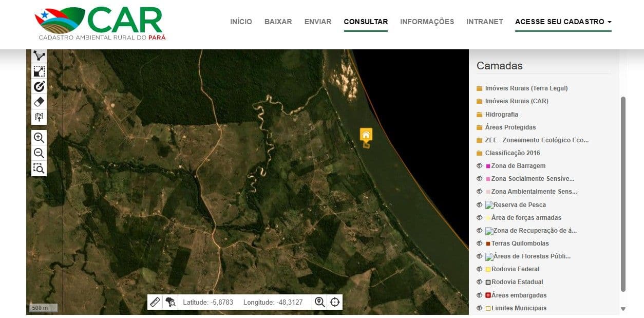Click the Áreas embargadas red swatch
644x318 pixels.
(x=488, y=295)
